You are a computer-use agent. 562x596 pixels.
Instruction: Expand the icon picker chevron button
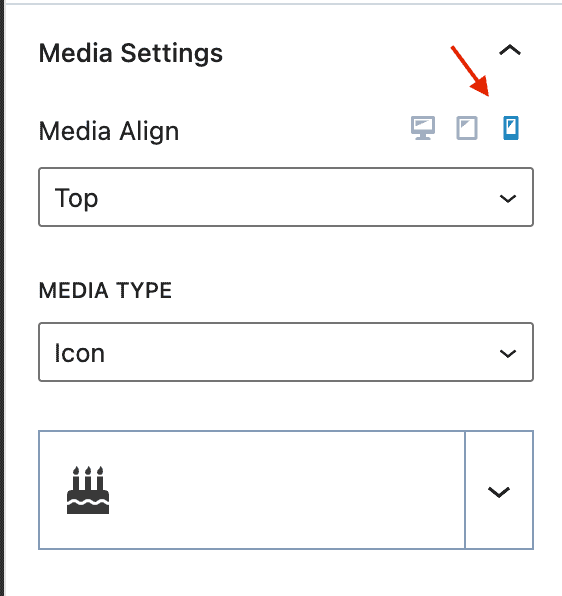click(499, 490)
